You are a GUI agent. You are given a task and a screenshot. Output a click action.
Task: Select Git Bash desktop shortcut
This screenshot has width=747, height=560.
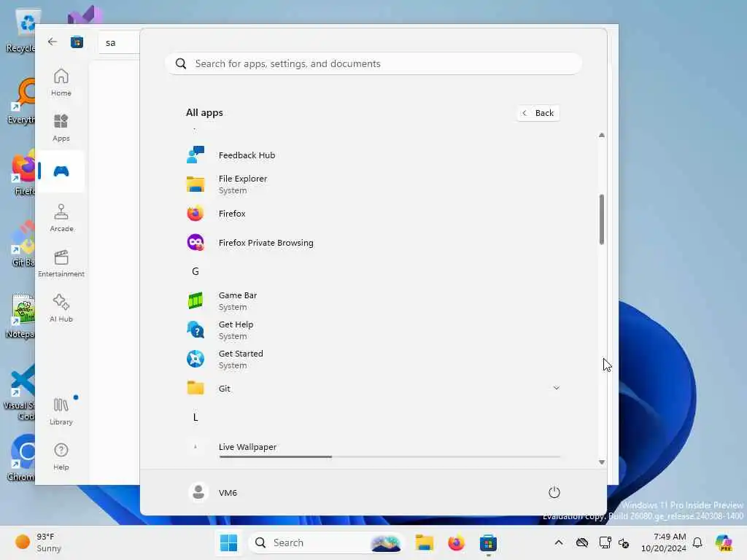pos(21,244)
